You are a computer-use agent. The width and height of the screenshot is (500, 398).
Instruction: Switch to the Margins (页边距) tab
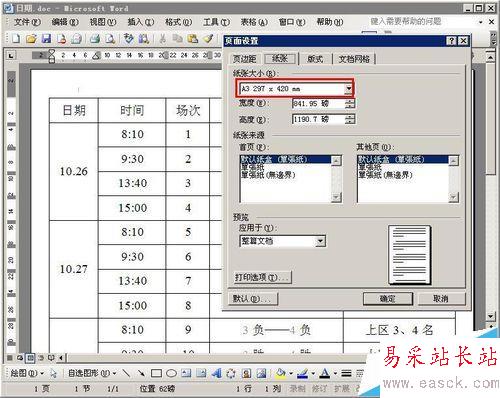pos(245,59)
